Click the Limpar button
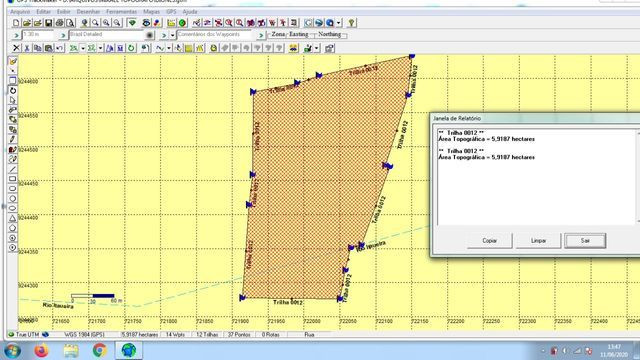This screenshot has height=360, width=640. (538, 241)
